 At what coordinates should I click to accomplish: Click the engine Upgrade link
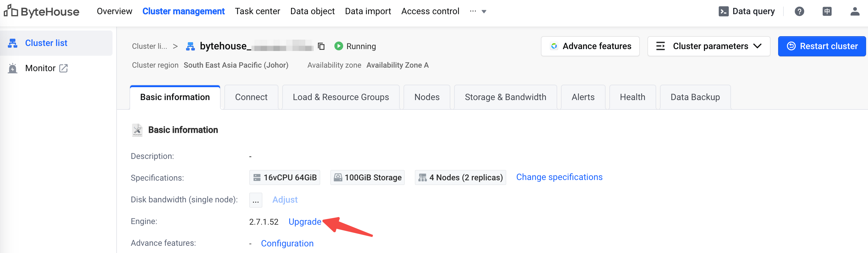pos(305,222)
